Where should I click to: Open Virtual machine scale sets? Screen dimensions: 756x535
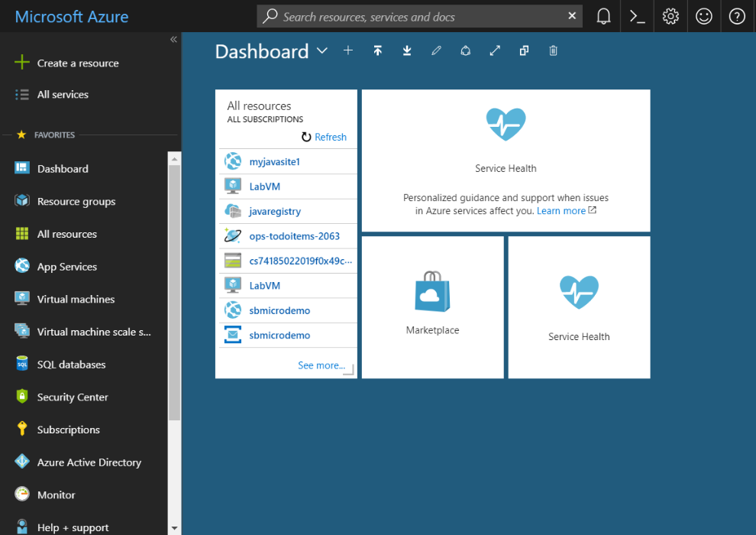(x=94, y=332)
